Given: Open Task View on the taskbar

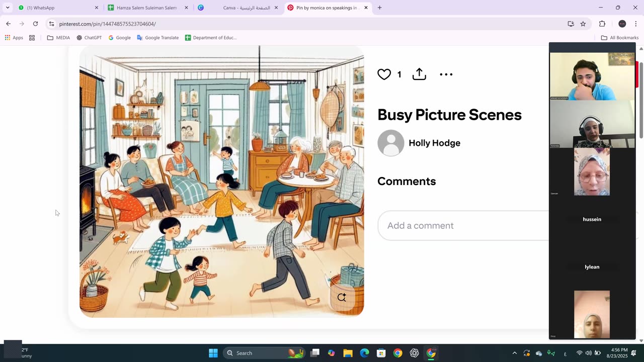Looking at the screenshot, I should [x=315, y=353].
